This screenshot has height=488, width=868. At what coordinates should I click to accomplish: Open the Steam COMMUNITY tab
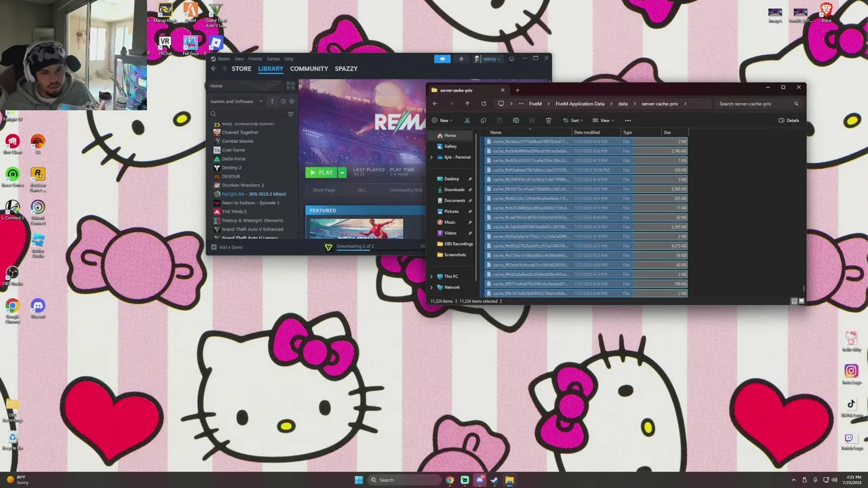(309, 68)
